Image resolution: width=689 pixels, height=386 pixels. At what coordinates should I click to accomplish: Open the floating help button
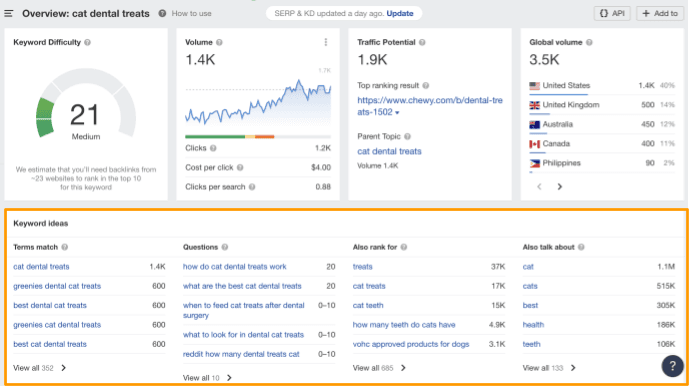672,366
